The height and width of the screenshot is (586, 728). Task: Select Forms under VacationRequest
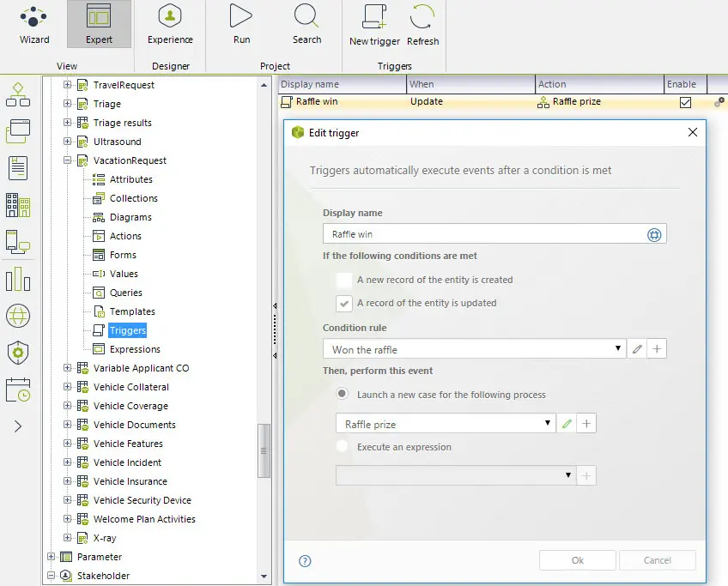123,255
